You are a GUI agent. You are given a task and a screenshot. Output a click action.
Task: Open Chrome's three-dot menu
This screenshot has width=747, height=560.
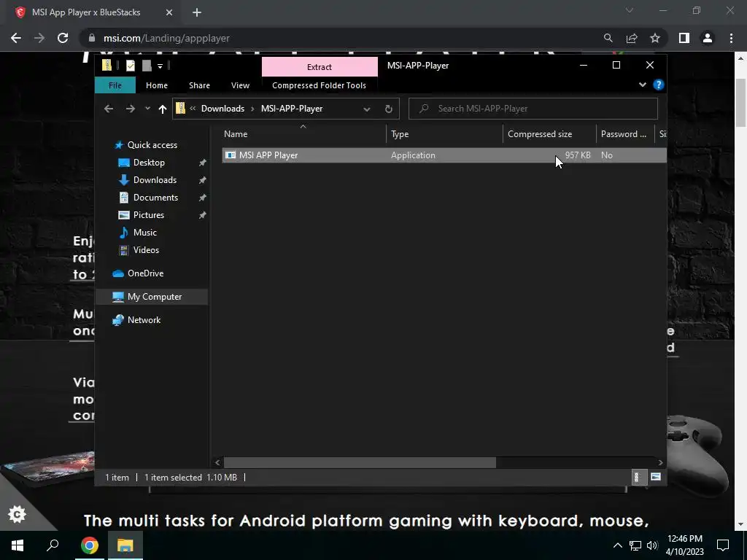pos(731,38)
